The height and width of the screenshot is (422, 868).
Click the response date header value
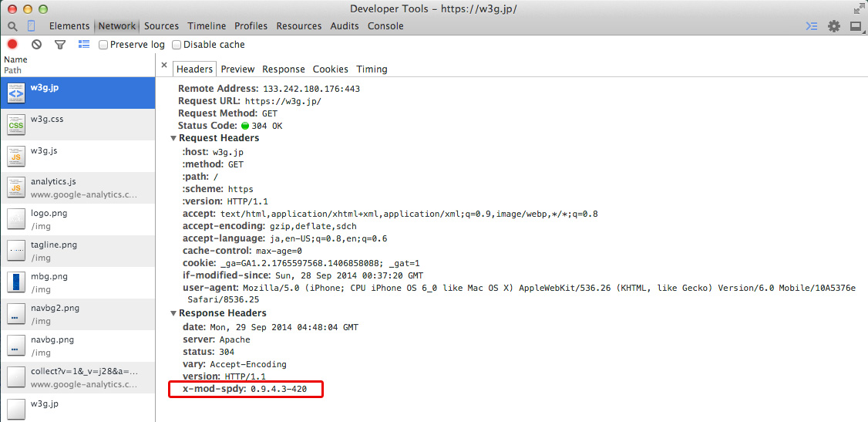coord(284,327)
